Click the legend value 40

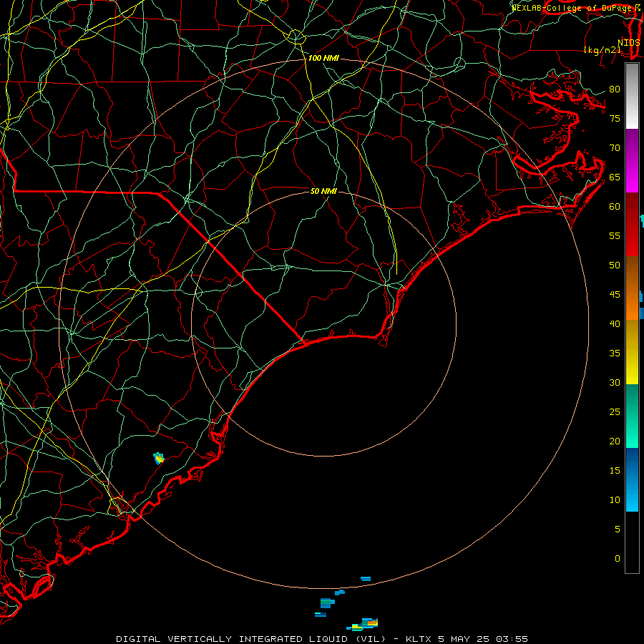click(x=615, y=324)
